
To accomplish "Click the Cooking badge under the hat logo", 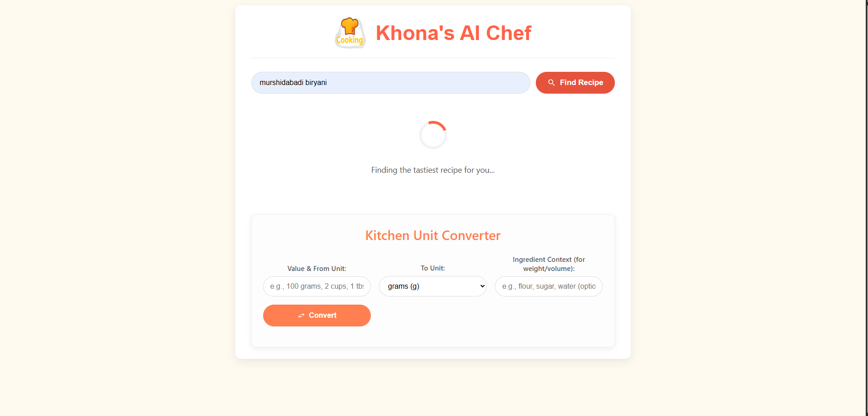I will 349,41.
